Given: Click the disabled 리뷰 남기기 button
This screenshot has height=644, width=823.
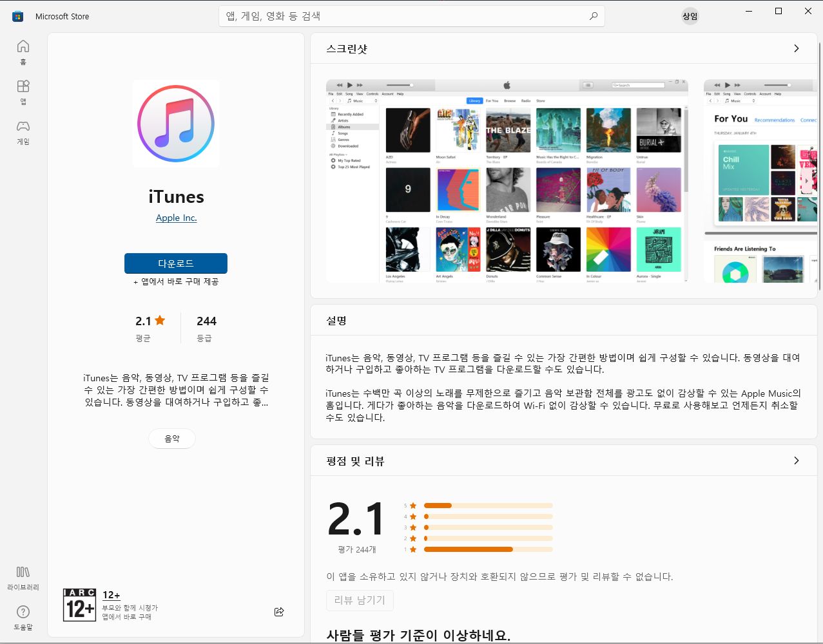Looking at the screenshot, I should pos(360,600).
